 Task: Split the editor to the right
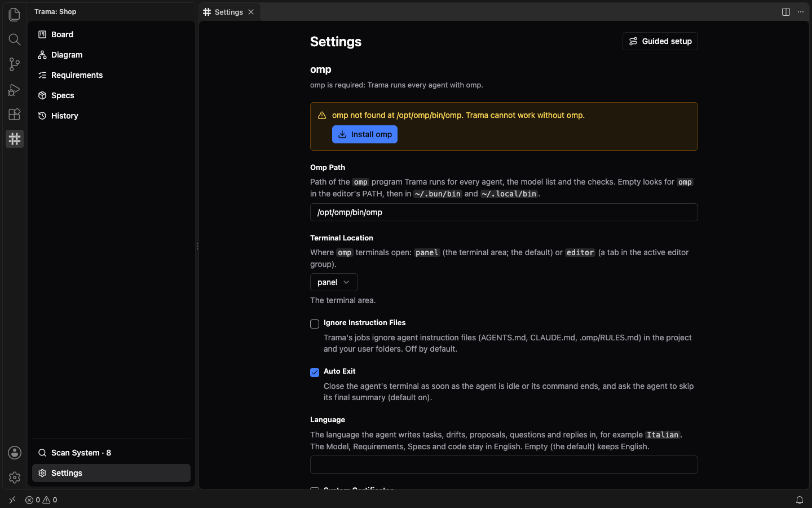786,12
